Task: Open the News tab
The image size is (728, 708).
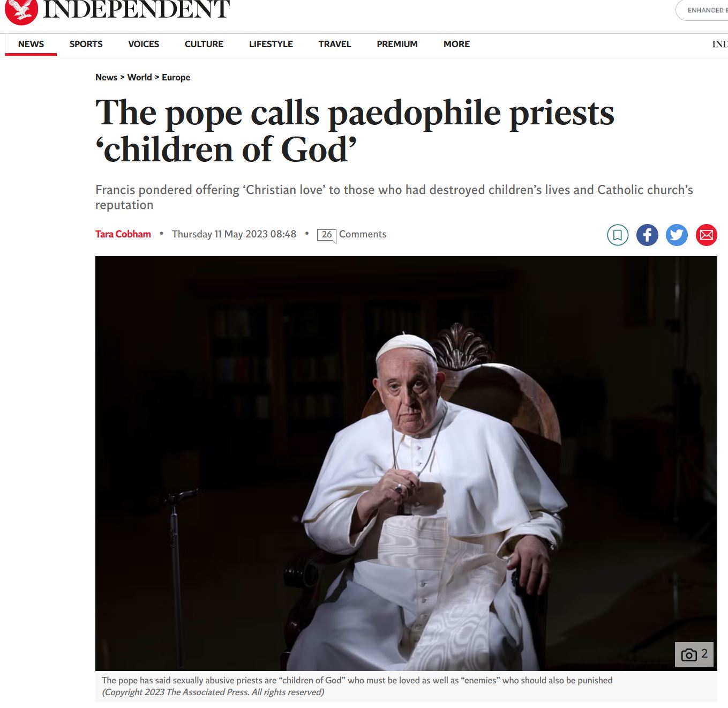Action: (x=31, y=44)
